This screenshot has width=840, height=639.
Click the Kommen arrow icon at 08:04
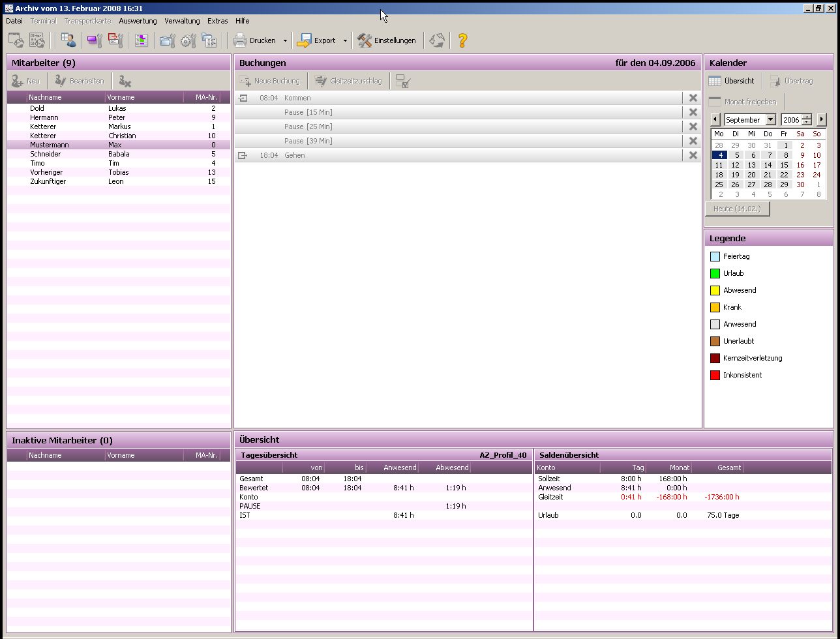tap(243, 98)
